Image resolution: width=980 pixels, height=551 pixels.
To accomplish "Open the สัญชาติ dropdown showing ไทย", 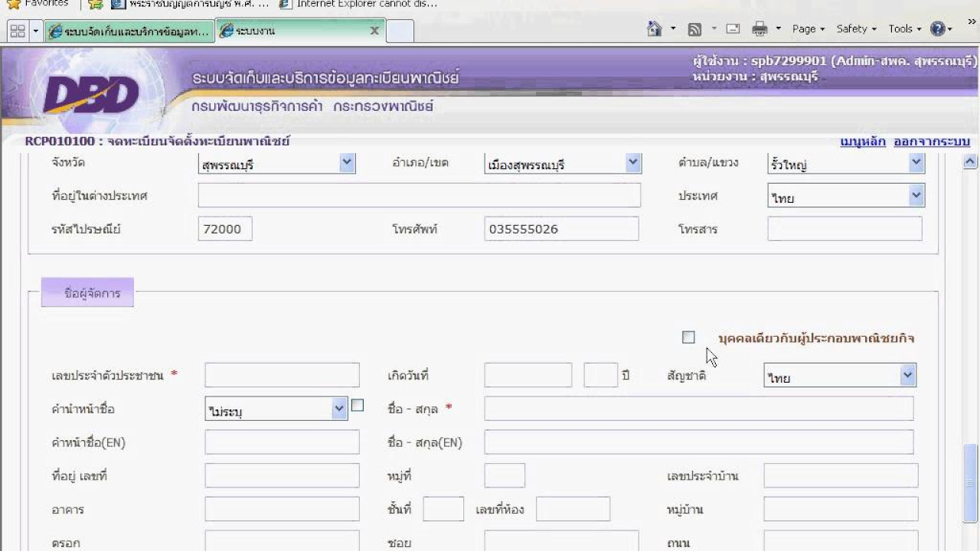I will (x=840, y=375).
